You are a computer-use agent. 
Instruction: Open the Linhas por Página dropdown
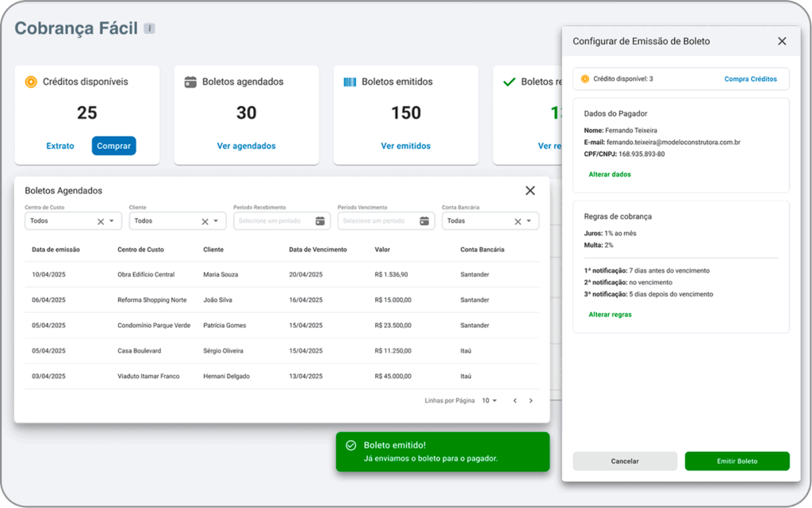489,401
